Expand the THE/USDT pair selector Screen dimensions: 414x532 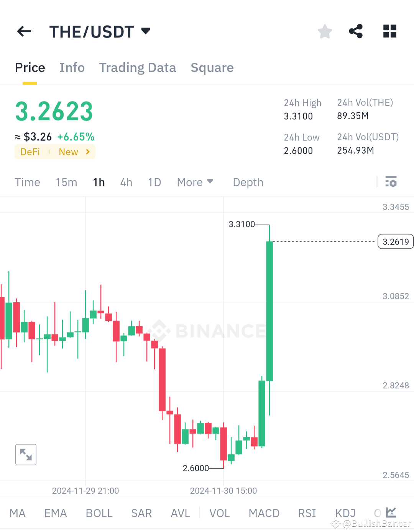100,31
